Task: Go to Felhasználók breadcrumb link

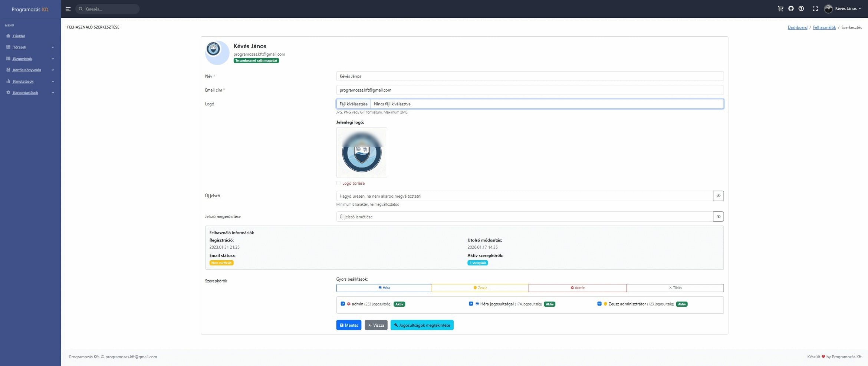Action: pyautogui.click(x=824, y=27)
